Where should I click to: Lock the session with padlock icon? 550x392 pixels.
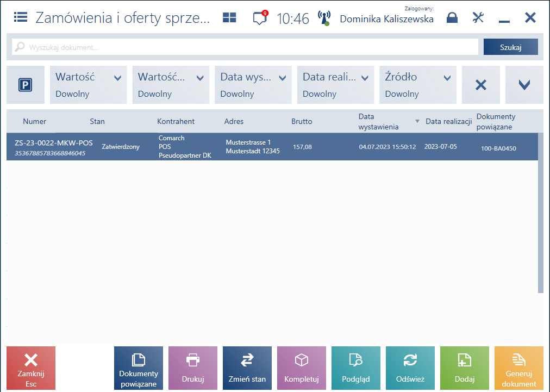click(x=452, y=17)
